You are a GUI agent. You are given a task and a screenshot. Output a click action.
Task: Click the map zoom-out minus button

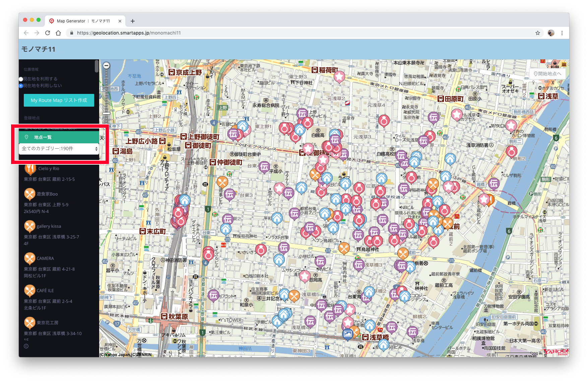tap(106, 66)
